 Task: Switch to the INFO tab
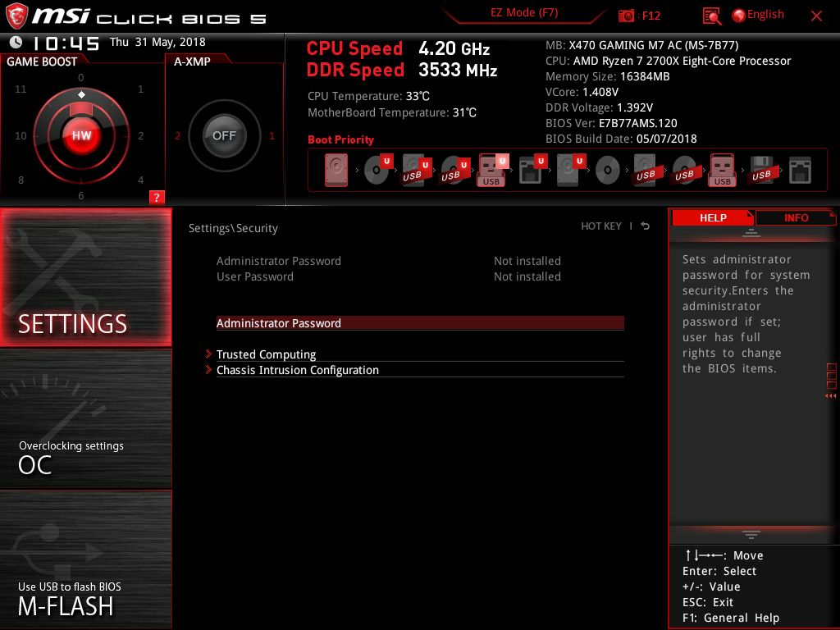tap(796, 218)
